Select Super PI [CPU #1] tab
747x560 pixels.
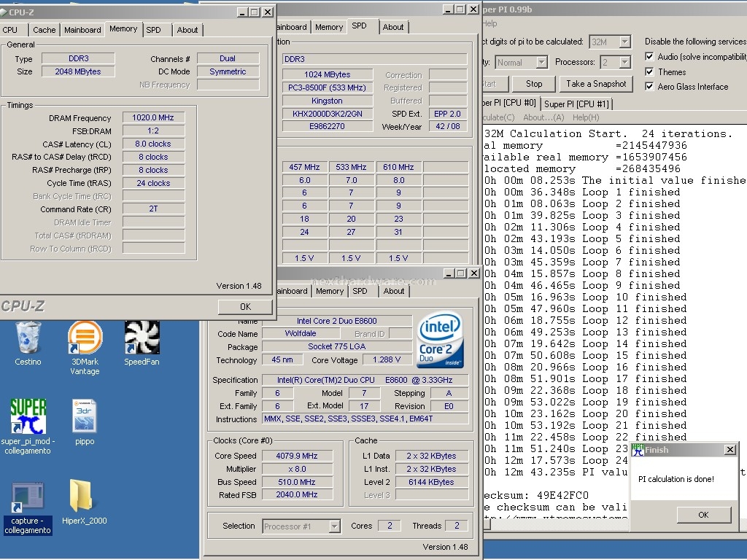pos(576,104)
